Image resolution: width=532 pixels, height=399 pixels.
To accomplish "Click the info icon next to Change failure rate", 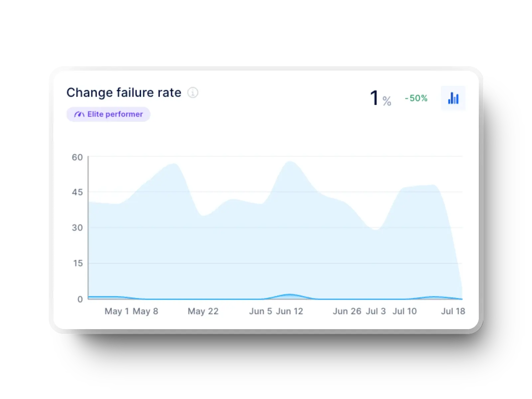I will tap(193, 93).
